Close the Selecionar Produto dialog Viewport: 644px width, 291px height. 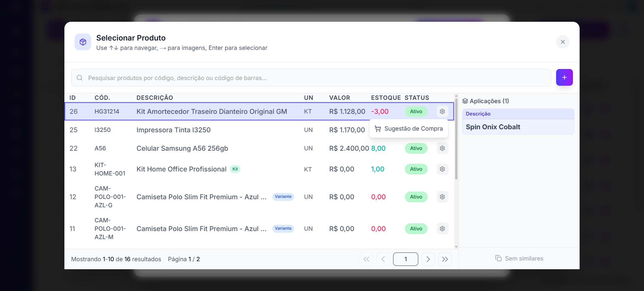pos(562,42)
